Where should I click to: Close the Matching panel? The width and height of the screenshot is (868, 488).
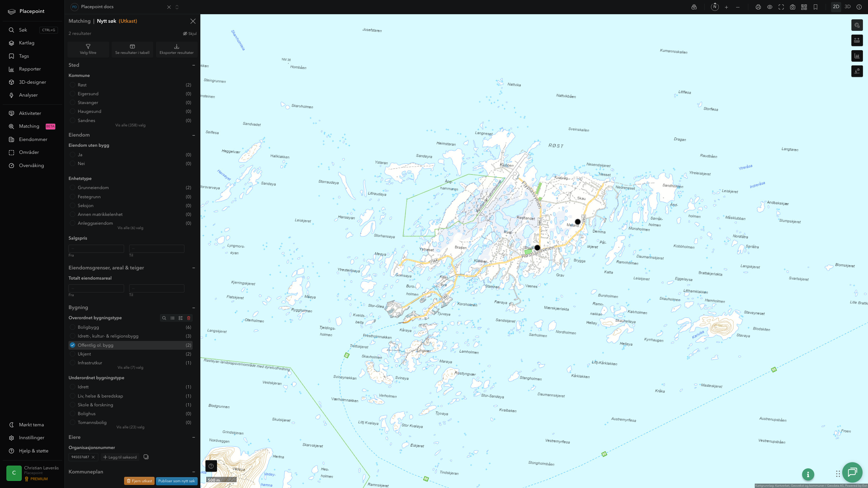point(193,21)
